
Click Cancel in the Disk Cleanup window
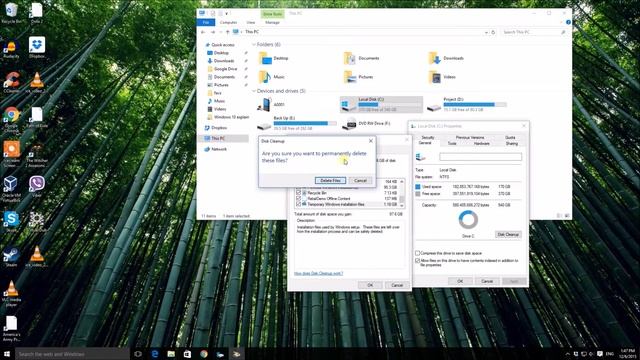pyautogui.click(x=397, y=285)
